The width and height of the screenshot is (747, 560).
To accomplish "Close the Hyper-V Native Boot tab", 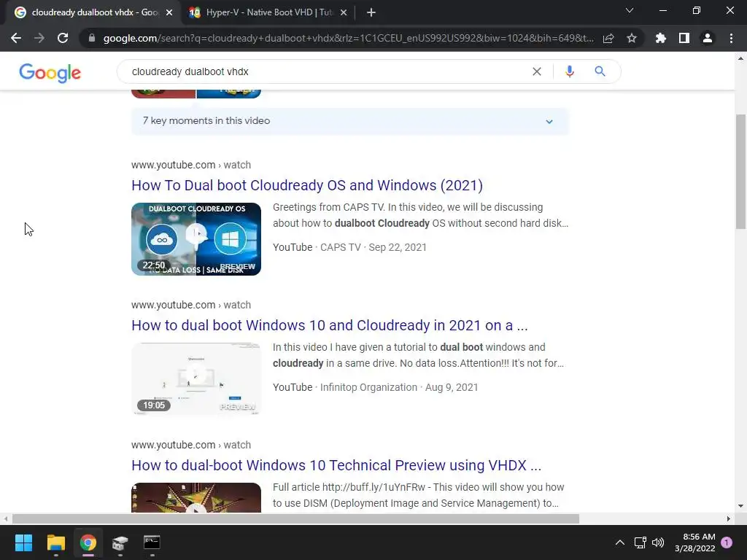I will coord(344,13).
